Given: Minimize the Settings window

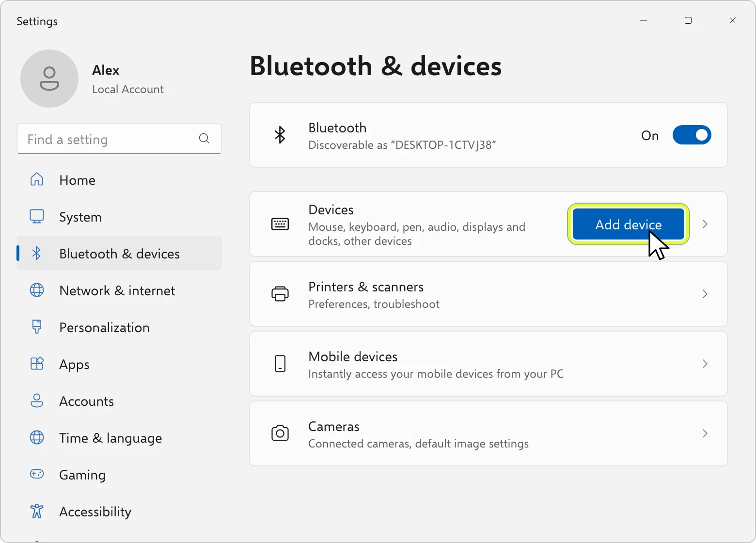Looking at the screenshot, I should pyautogui.click(x=644, y=20).
